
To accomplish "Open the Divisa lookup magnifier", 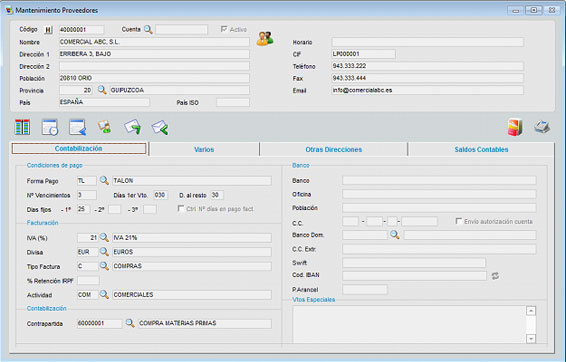I will (104, 252).
